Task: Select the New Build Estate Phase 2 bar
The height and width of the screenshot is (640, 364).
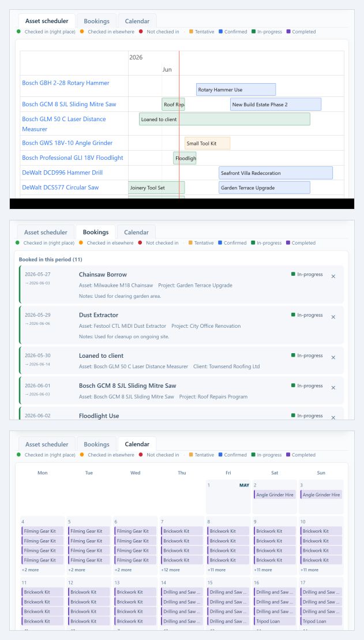Action: coord(275,104)
